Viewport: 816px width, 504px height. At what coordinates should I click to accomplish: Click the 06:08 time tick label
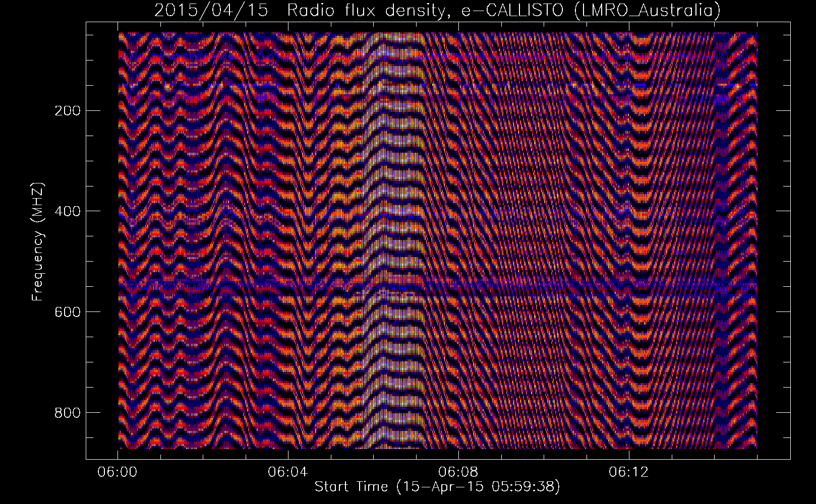pyautogui.click(x=458, y=472)
